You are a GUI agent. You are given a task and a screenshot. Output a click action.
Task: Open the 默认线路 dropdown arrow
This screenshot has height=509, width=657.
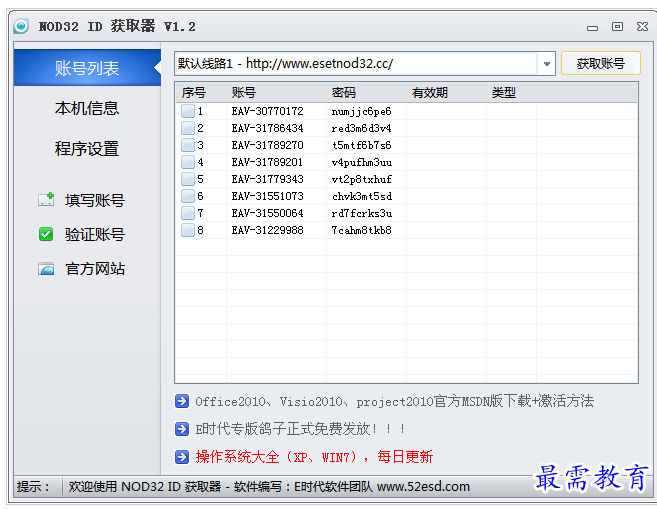546,64
